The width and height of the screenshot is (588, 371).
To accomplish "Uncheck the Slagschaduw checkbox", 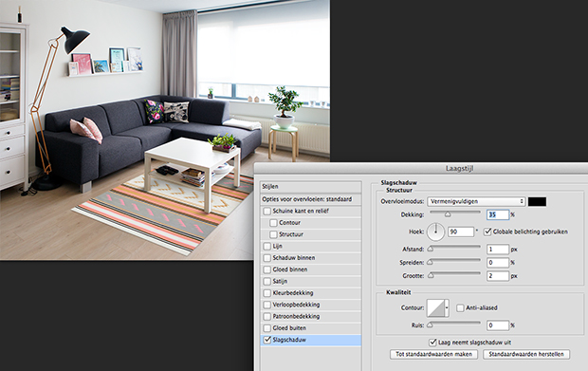I will (267, 340).
